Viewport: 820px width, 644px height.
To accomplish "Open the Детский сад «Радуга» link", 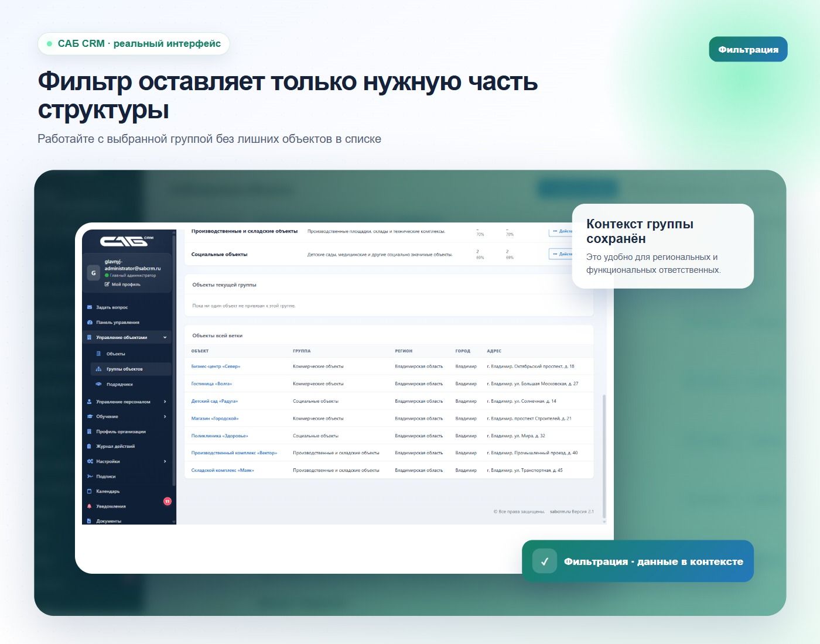I will tap(214, 401).
